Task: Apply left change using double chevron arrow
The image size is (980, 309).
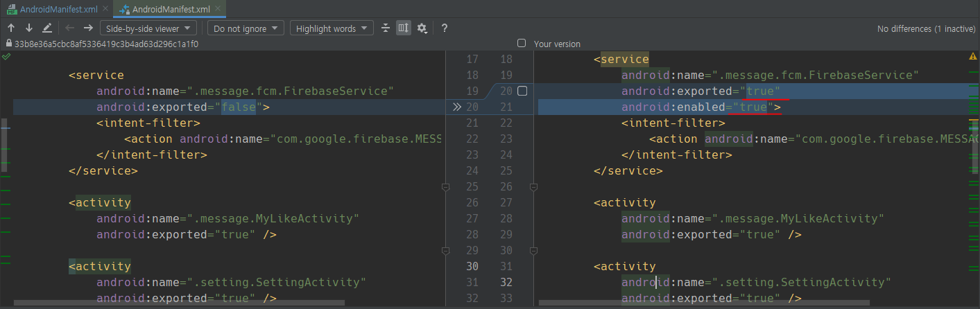Action: click(456, 107)
